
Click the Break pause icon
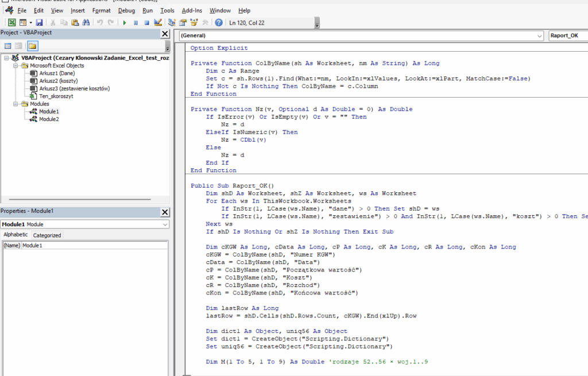(x=136, y=22)
